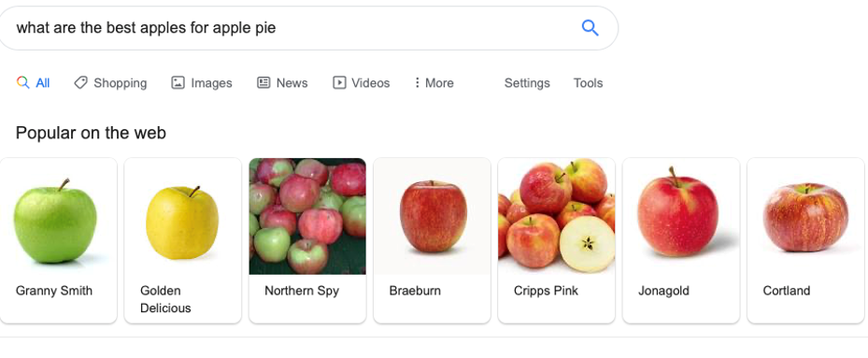
Task: Click the search query text field
Action: [288, 28]
